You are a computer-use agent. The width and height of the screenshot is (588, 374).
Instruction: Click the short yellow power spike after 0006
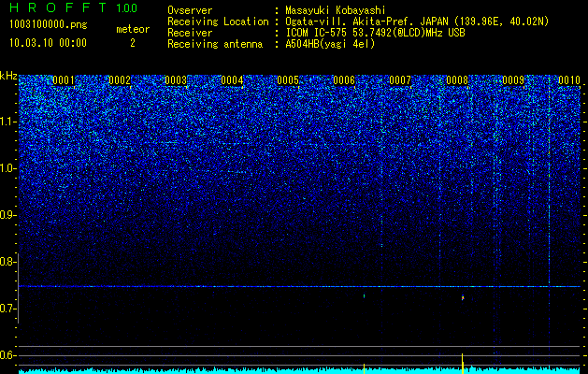[x=365, y=368]
